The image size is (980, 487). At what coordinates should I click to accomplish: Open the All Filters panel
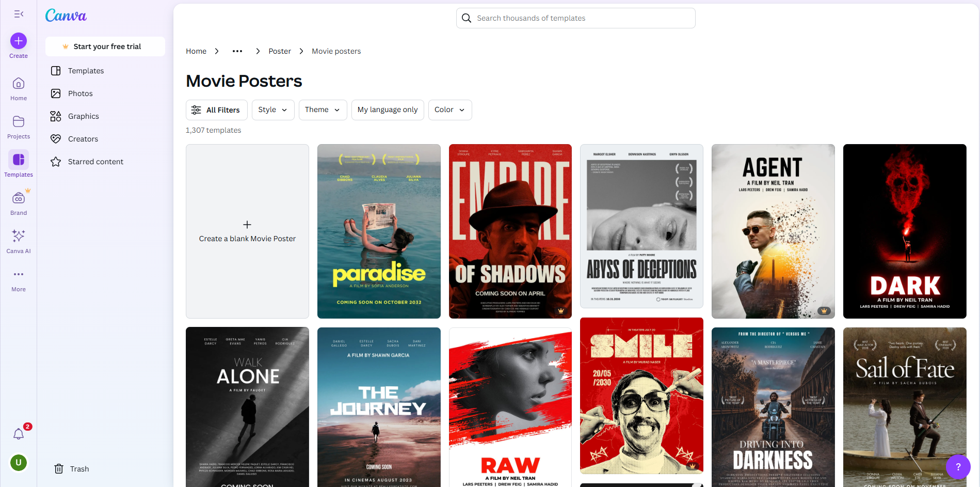point(216,109)
